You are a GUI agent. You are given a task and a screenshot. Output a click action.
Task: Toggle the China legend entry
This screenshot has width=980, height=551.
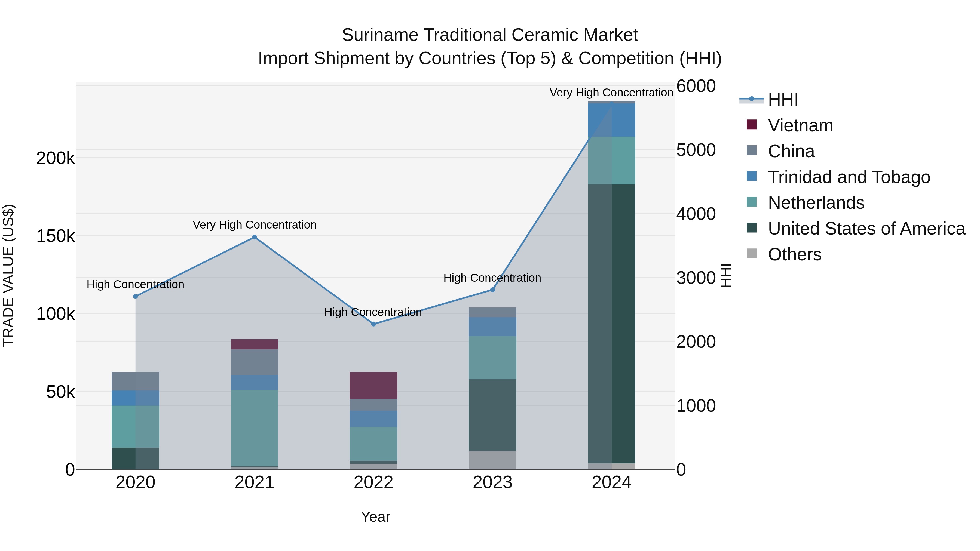click(781, 151)
